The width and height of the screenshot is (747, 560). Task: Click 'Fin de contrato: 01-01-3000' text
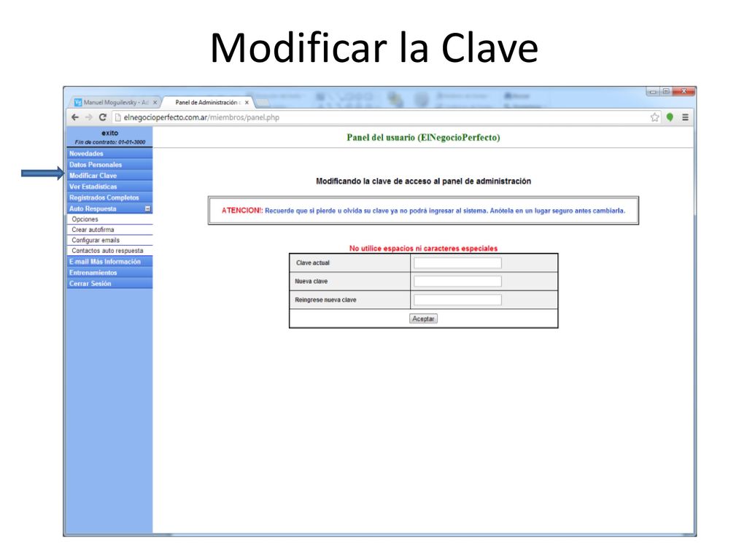(x=110, y=142)
